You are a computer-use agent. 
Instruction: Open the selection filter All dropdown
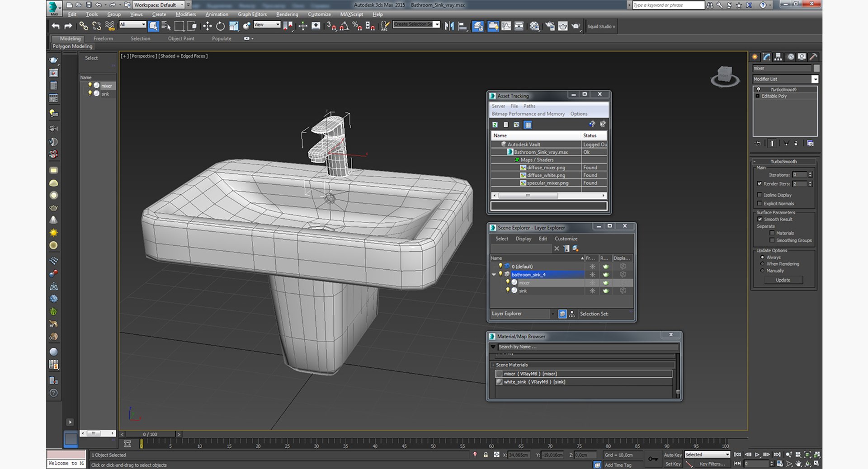click(132, 24)
